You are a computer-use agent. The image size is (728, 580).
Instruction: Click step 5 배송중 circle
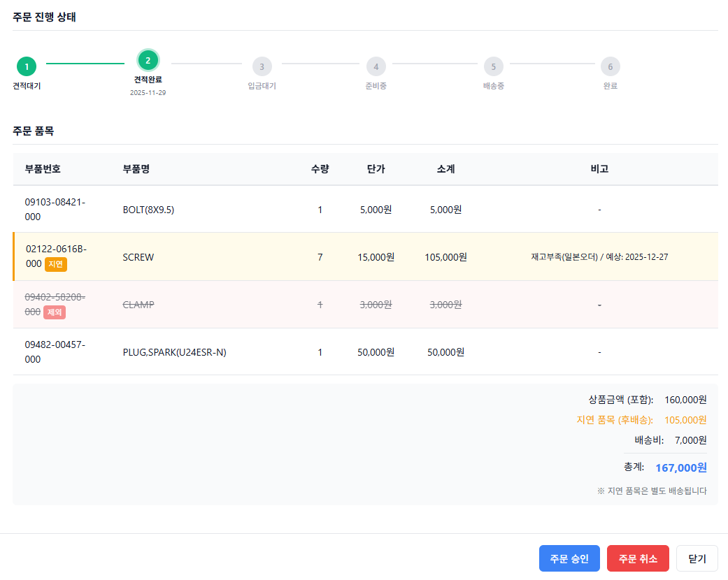pyautogui.click(x=493, y=67)
